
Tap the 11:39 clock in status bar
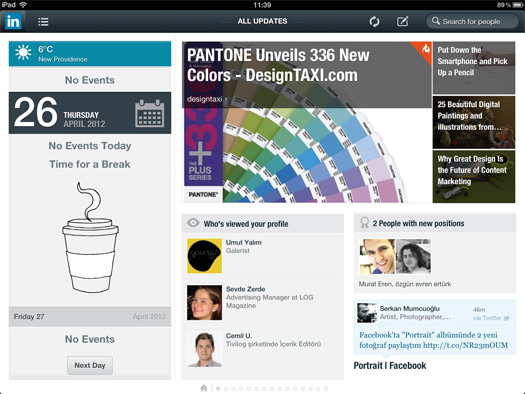pos(262,5)
